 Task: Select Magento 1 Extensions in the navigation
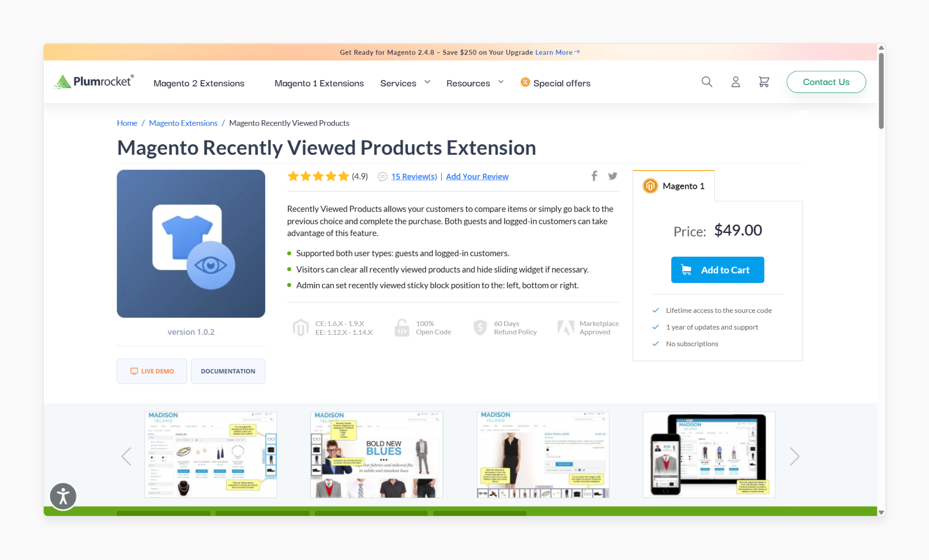pyautogui.click(x=319, y=83)
